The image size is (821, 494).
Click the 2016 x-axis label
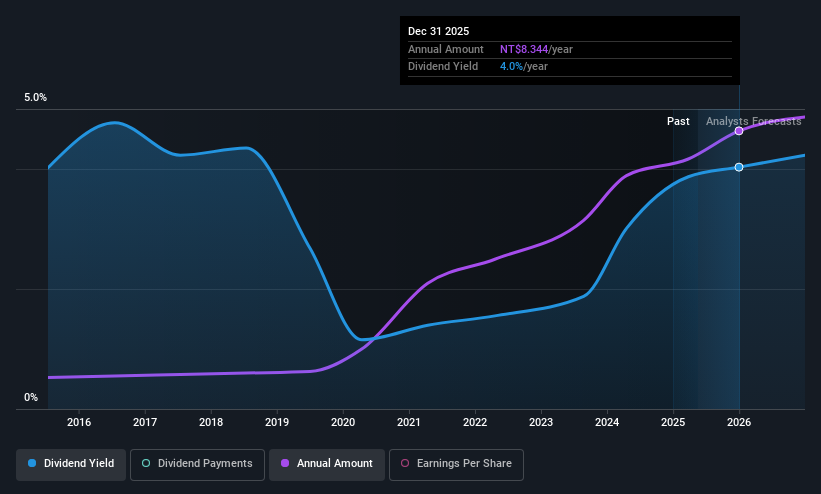pos(79,423)
